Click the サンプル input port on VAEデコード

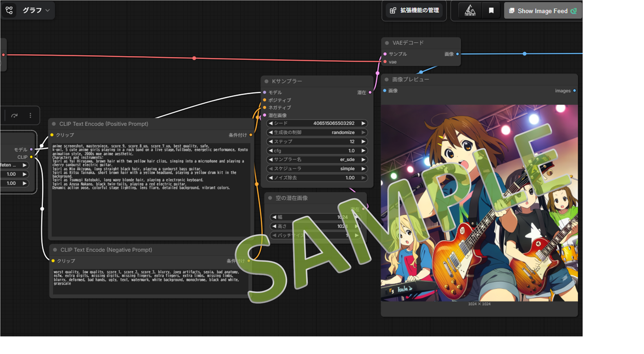(x=385, y=54)
